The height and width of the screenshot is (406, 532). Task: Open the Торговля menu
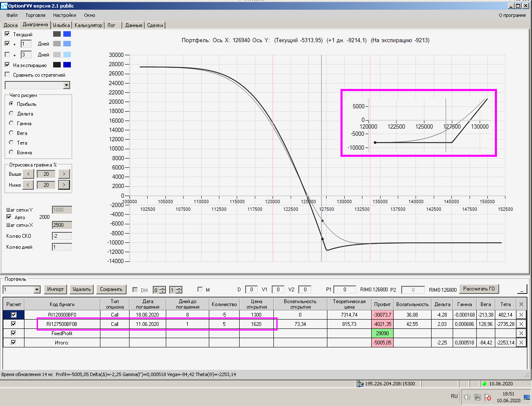pyautogui.click(x=35, y=15)
